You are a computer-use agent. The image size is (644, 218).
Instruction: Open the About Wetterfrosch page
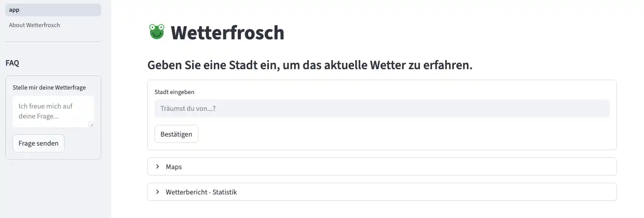pyautogui.click(x=34, y=25)
